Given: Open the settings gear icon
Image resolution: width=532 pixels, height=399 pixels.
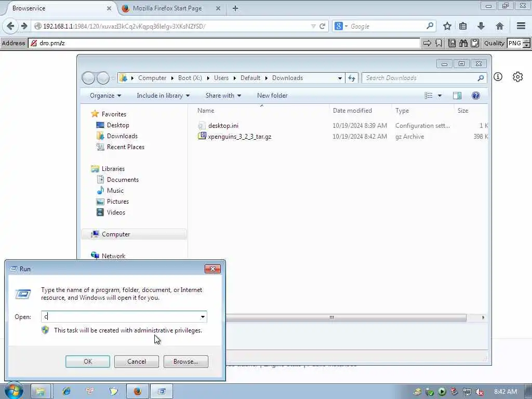Looking at the screenshot, I should tap(518, 77).
